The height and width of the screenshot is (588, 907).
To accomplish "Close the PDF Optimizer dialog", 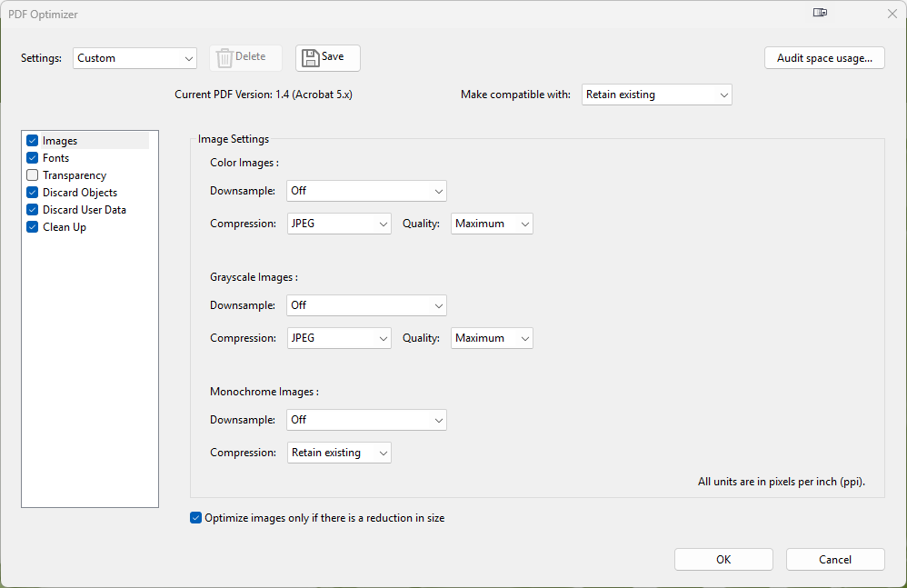I will [892, 13].
